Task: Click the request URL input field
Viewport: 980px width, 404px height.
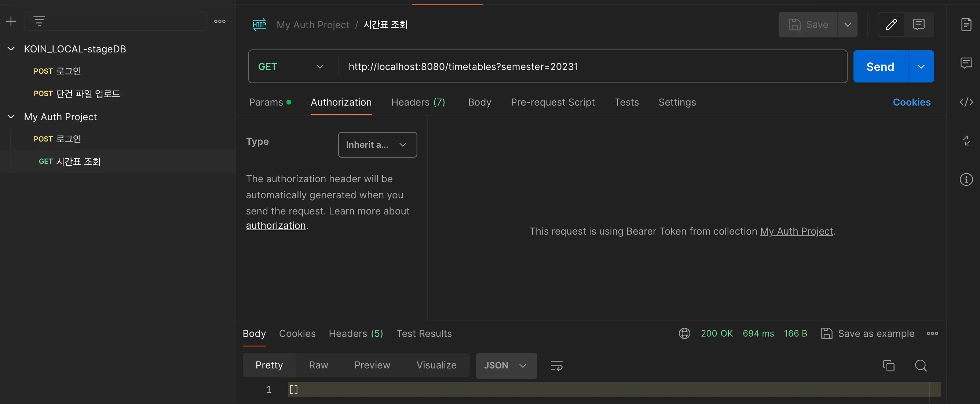Action: 571,67
